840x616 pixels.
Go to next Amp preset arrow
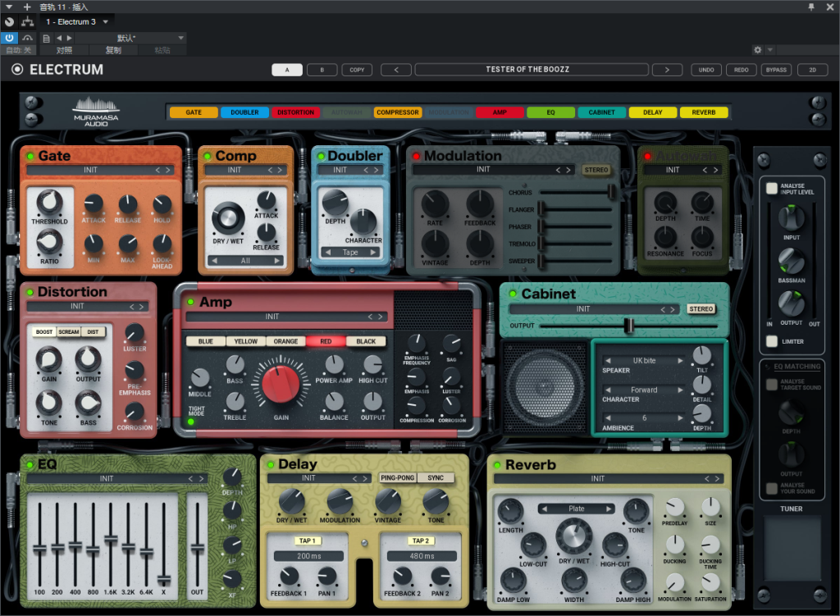pyautogui.click(x=380, y=317)
